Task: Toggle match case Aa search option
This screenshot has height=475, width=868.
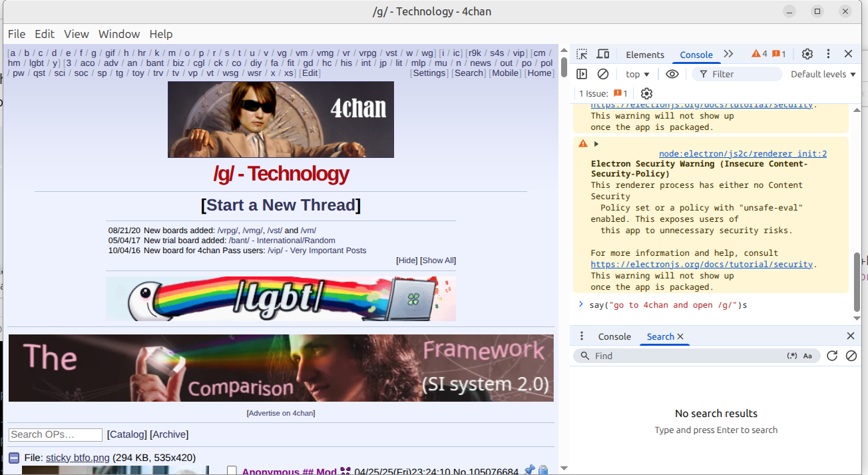Action: click(x=807, y=356)
